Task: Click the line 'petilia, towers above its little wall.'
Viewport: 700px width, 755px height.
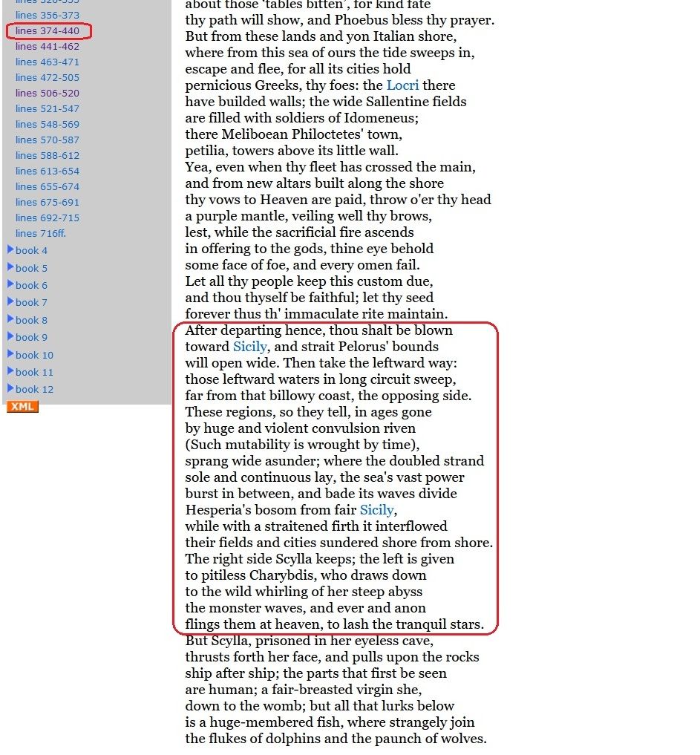Action: click(292, 151)
